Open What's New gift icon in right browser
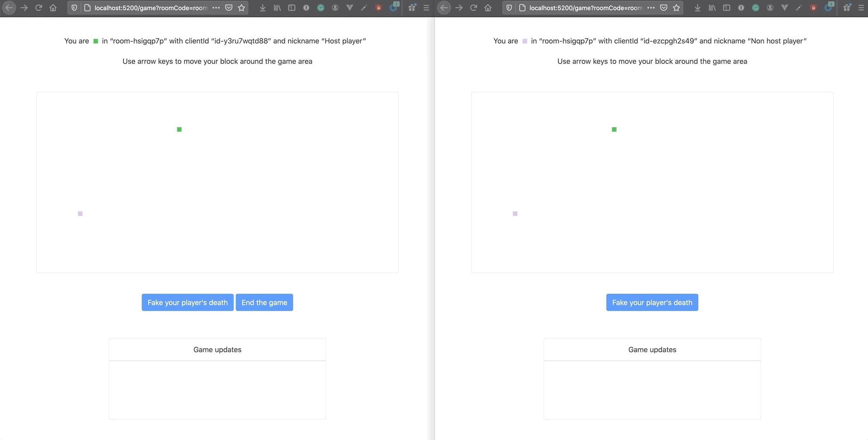This screenshot has width=868, height=440. tap(847, 8)
